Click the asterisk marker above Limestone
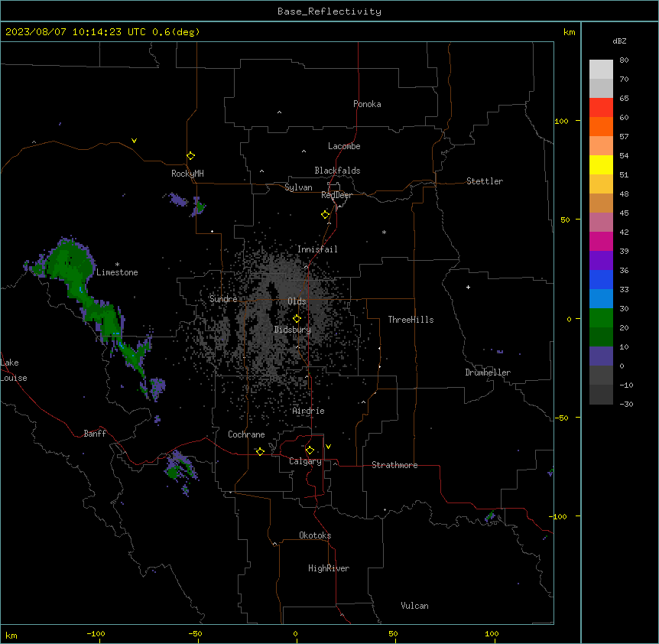The height and width of the screenshot is (644, 659). point(117,265)
